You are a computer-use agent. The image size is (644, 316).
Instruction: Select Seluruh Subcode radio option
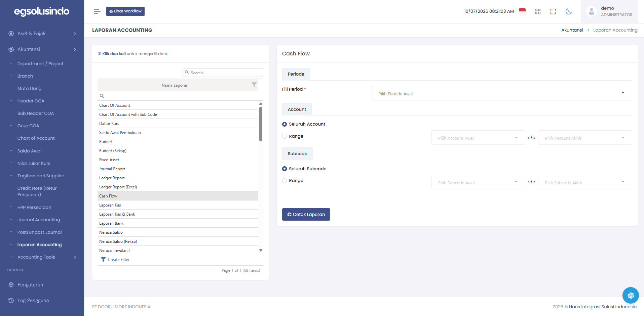[285, 169]
